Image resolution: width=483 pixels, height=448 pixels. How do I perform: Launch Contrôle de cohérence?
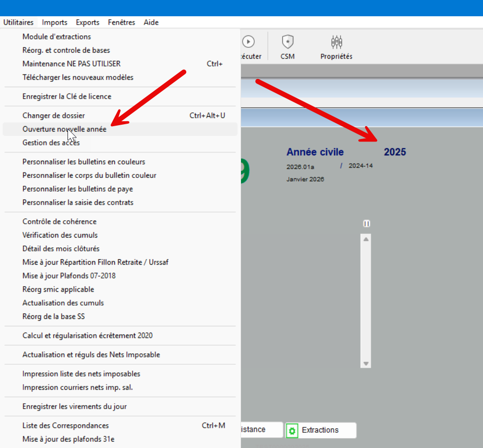(60, 221)
